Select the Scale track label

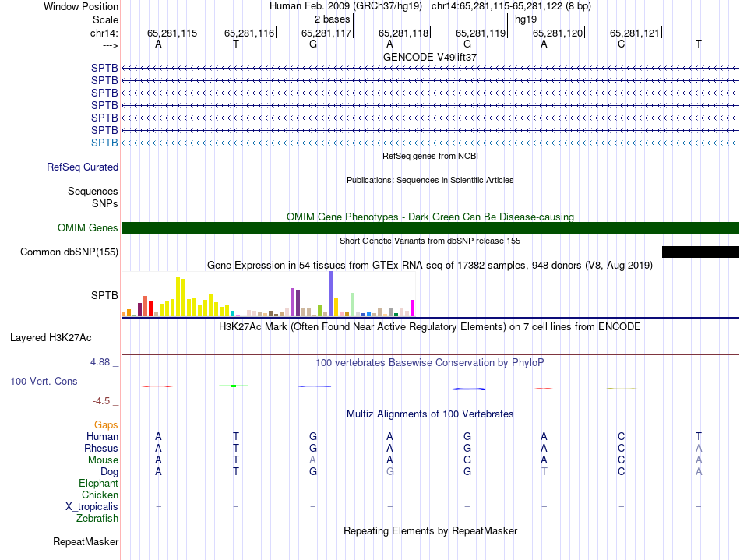tap(105, 19)
